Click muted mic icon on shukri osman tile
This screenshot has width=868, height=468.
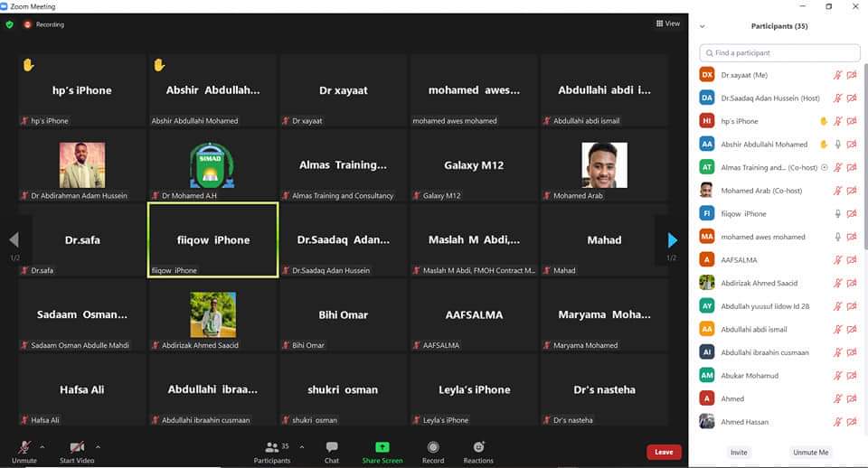[x=286, y=420]
